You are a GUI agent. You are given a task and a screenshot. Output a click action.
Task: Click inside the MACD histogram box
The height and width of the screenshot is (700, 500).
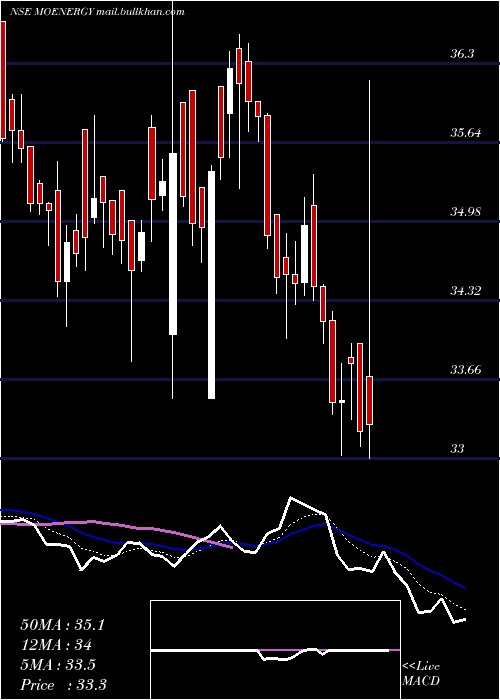(x=275, y=650)
